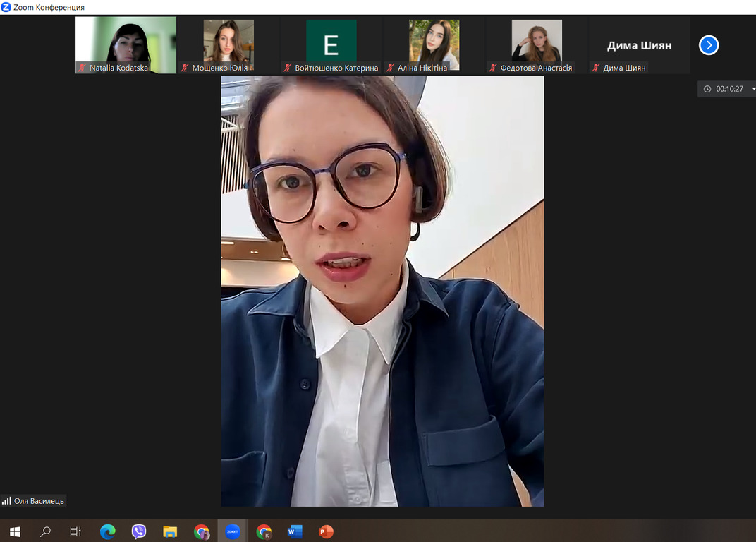Click the clock icon next to the meeting timer
The height and width of the screenshot is (542, 756).
707,89
